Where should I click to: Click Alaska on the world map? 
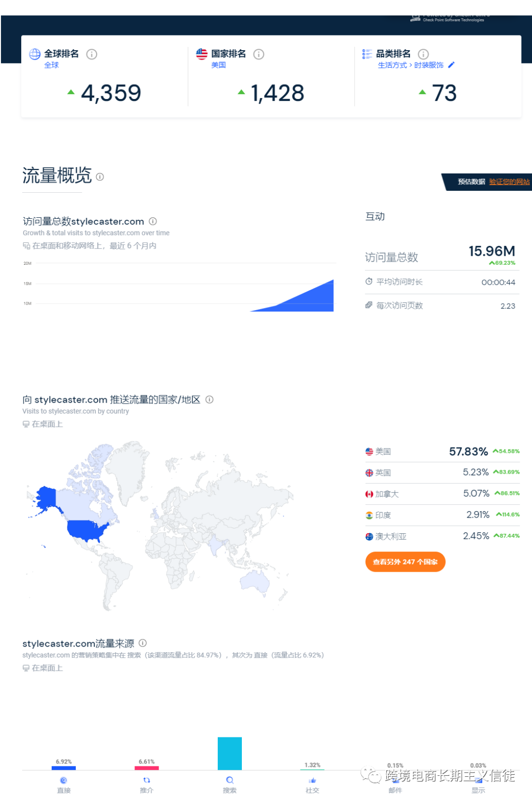(47, 497)
